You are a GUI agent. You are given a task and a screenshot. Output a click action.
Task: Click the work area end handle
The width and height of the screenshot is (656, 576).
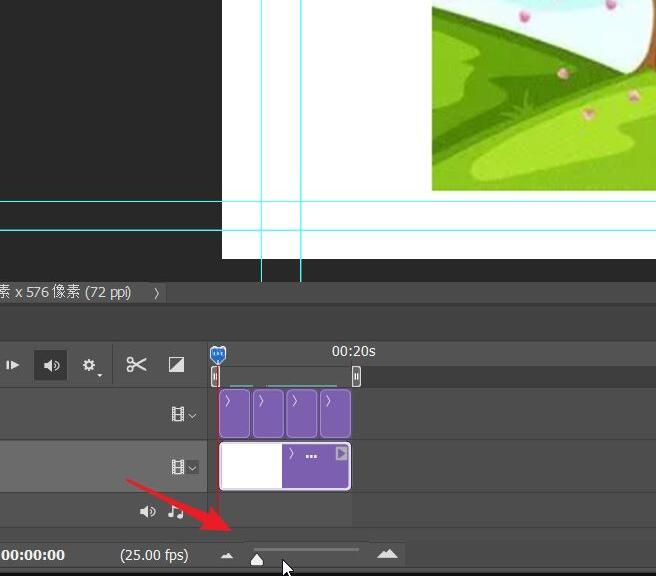click(x=356, y=376)
